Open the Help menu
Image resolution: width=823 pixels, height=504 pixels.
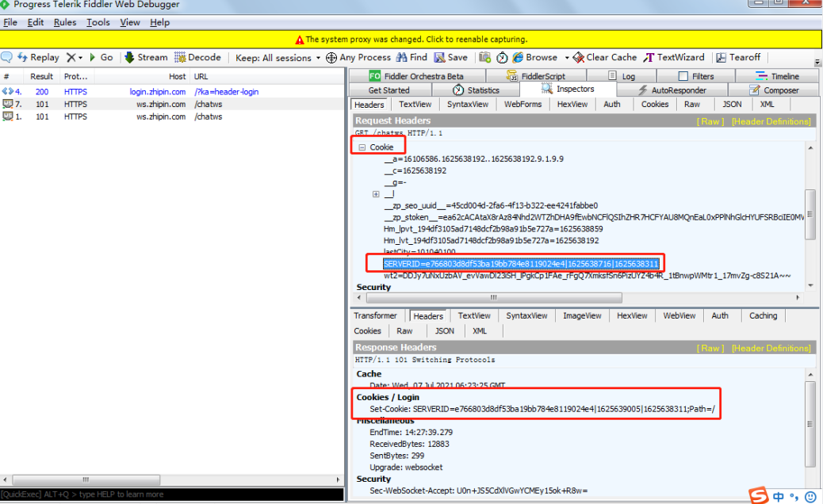[159, 22]
